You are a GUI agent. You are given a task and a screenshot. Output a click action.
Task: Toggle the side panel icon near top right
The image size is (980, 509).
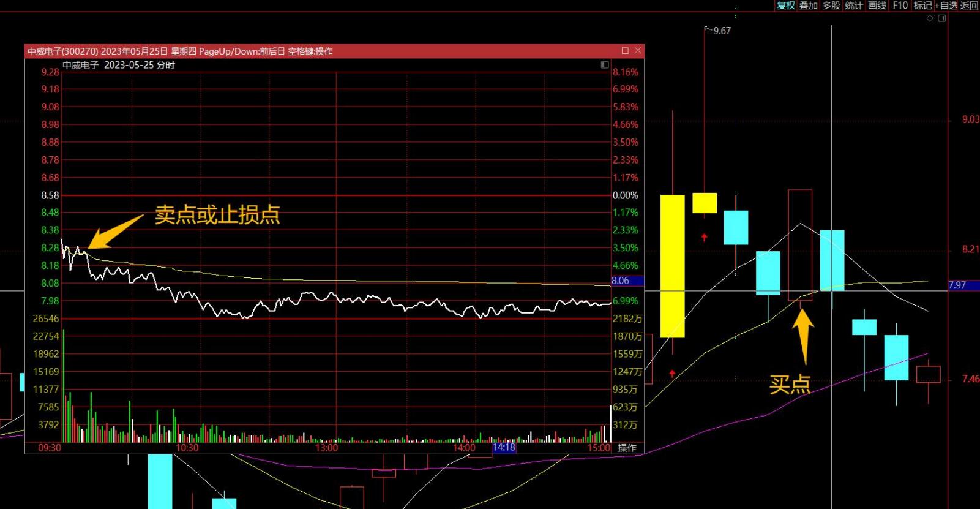[942, 18]
